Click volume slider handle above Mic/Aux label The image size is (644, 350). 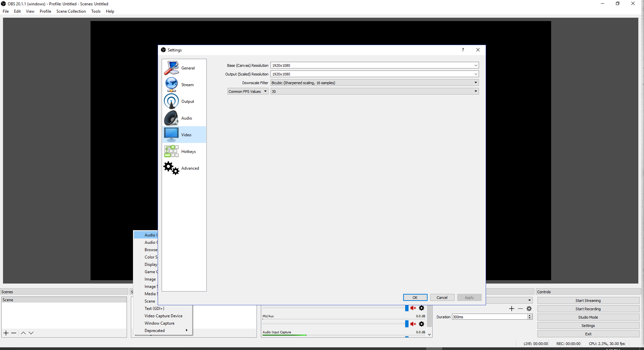point(407,308)
